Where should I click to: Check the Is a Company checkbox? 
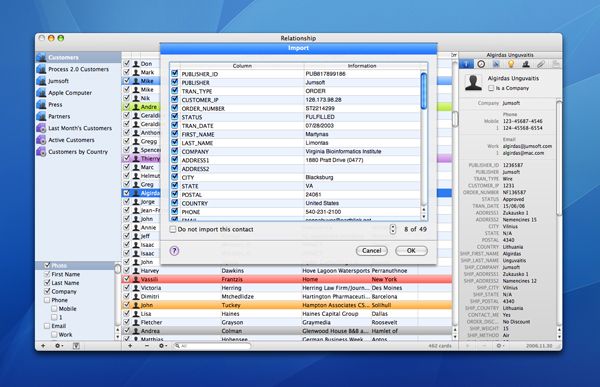pos(491,88)
